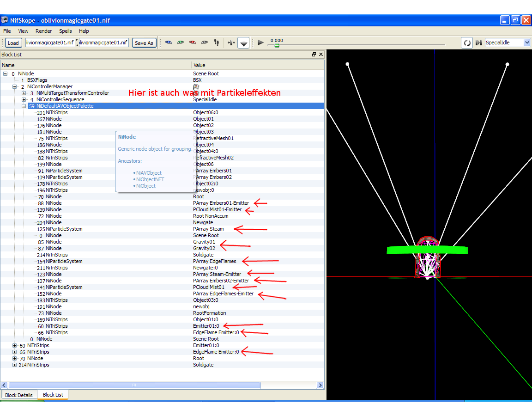
Task: Click the animation time slider handle
Action: coord(277,45)
